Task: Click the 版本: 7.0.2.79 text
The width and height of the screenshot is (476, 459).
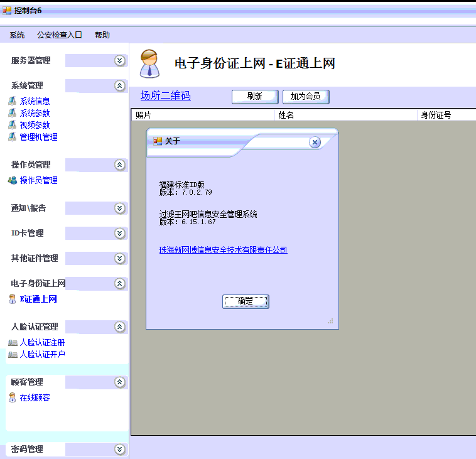Action: point(186,193)
